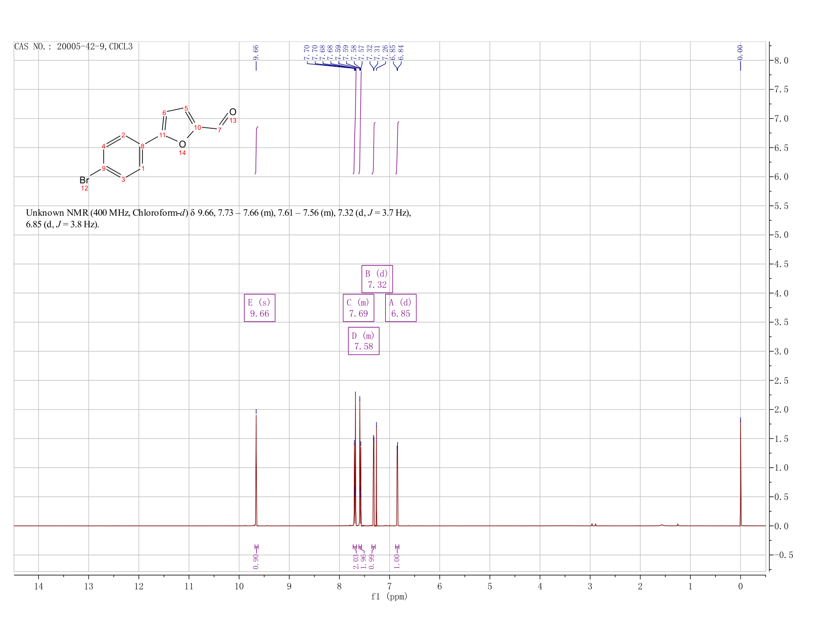Click the integral curve over the 9.66 peak
Viewport: 834px width, 644px height.
[257, 151]
